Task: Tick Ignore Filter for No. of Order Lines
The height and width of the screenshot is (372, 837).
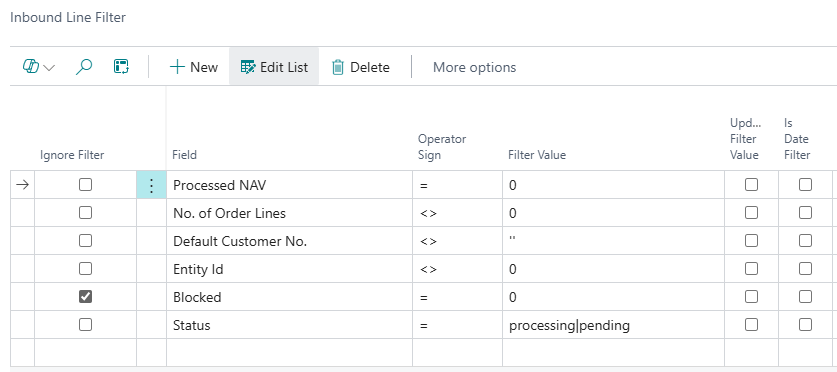Action: pyautogui.click(x=85, y=213)
